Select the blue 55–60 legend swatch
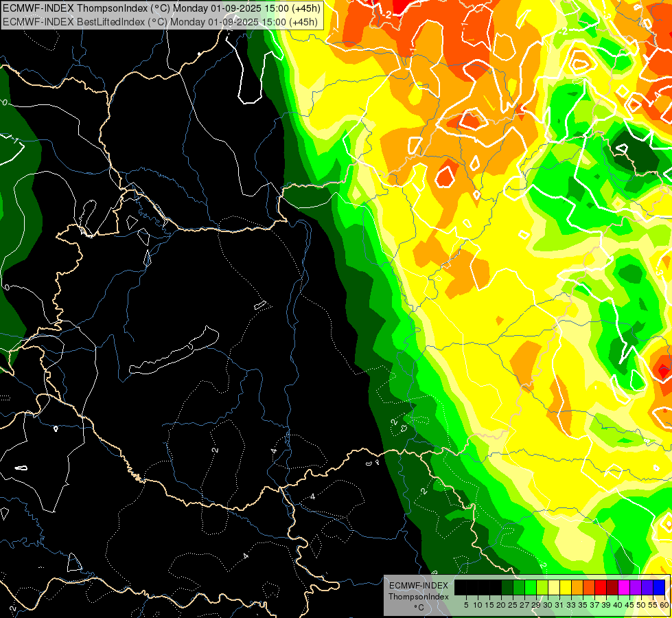 [659, 587]
